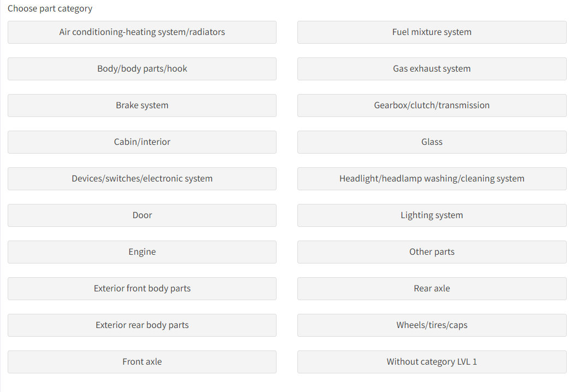Select Air conditioning-heating system/radiators category
The height and width of the screenshot is (392, 575).
coord(142,32)
